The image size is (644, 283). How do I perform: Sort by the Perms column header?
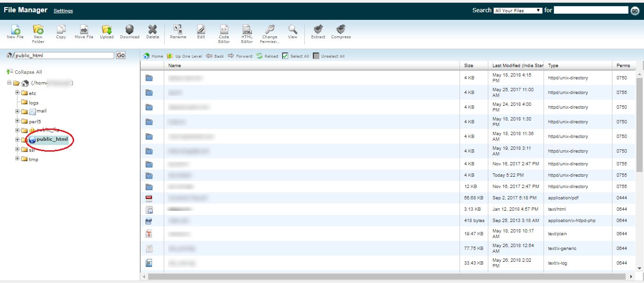click(624, 65)
